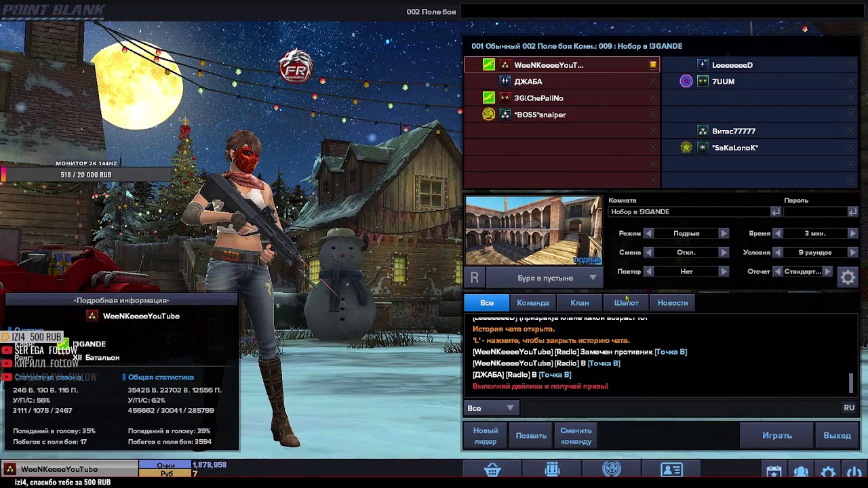
Task: Toggle the slot lock X for Витас77777
Action: [x=850, y=131]
